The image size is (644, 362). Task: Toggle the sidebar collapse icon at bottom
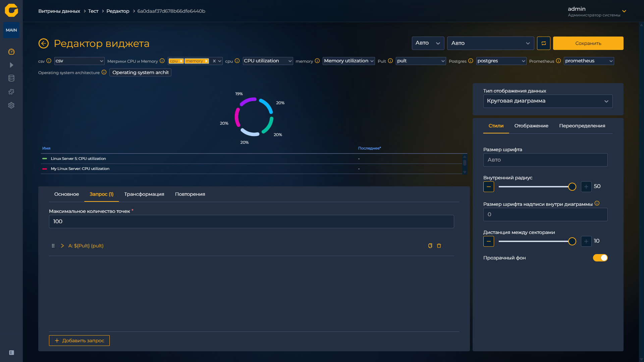[x=11, y=353]
